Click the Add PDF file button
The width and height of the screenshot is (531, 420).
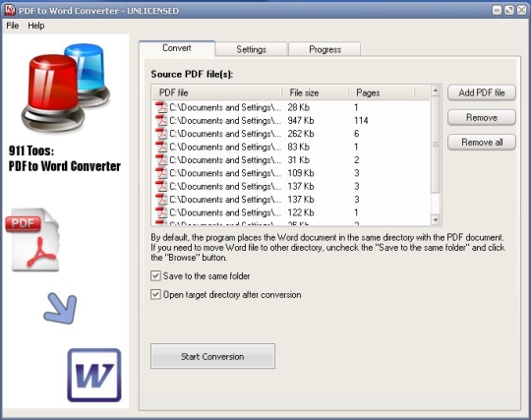[x=482, y=92]
